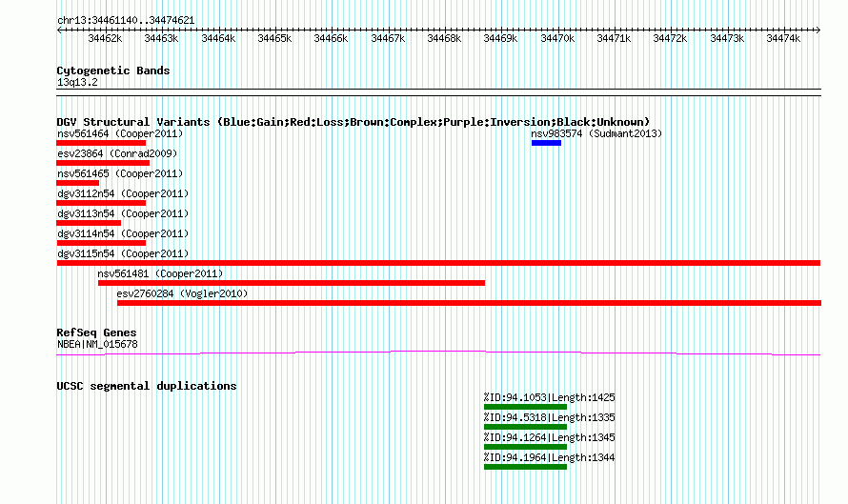Click the chr13:34461140..34474621 region label
The width and height of the screenshot is (848, 504).
coord(126,20)
